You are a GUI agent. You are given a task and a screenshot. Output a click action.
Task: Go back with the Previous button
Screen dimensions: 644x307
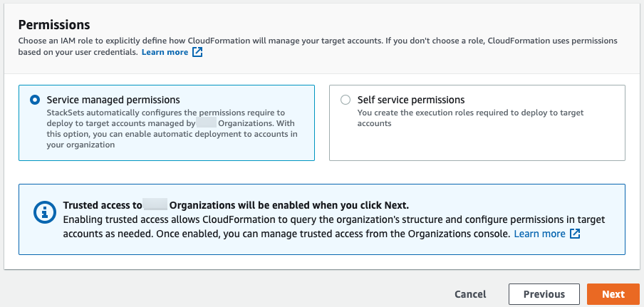(544, 294)
